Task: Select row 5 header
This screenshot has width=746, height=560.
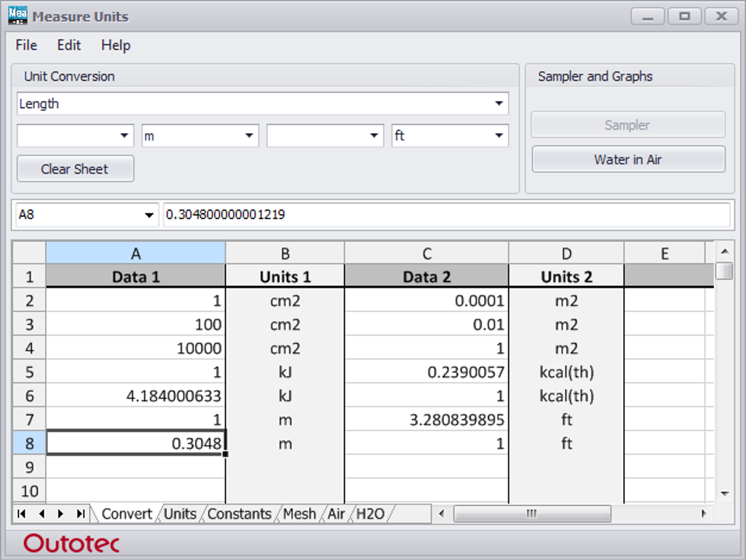Action: (x=30, y=372)
